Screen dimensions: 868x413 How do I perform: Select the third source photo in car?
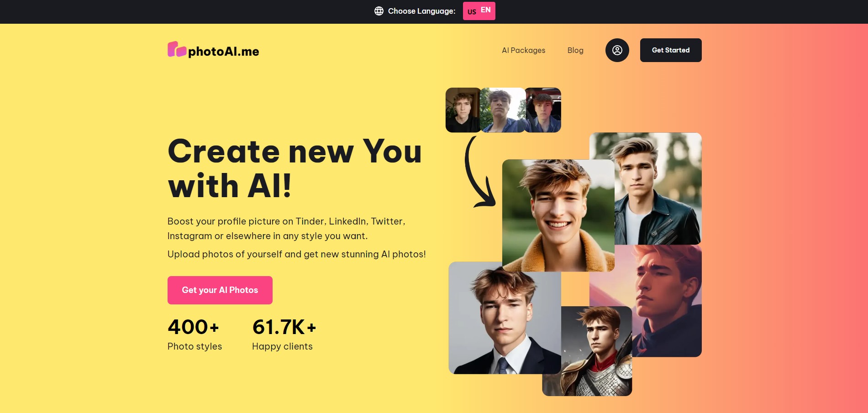point(543,110)
